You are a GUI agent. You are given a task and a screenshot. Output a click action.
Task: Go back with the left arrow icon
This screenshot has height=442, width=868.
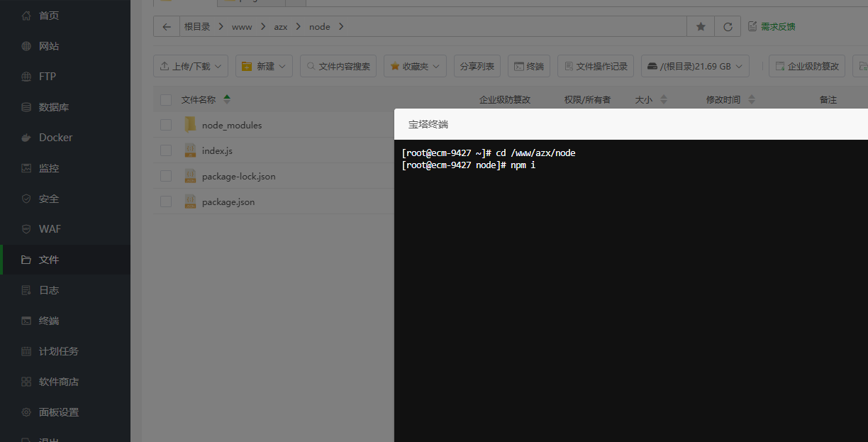(167, 26)
